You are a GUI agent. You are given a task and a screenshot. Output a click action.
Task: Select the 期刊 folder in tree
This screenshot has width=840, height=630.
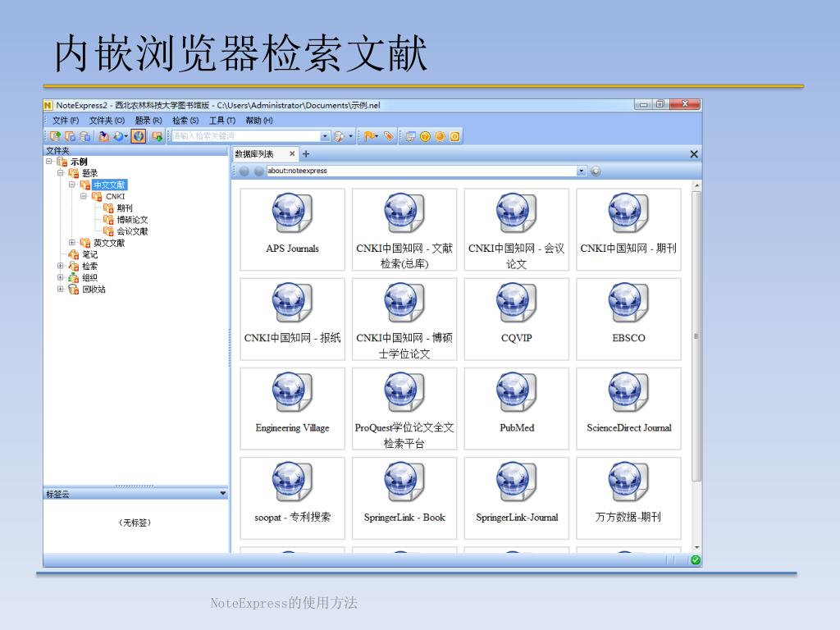coord(125,208)
